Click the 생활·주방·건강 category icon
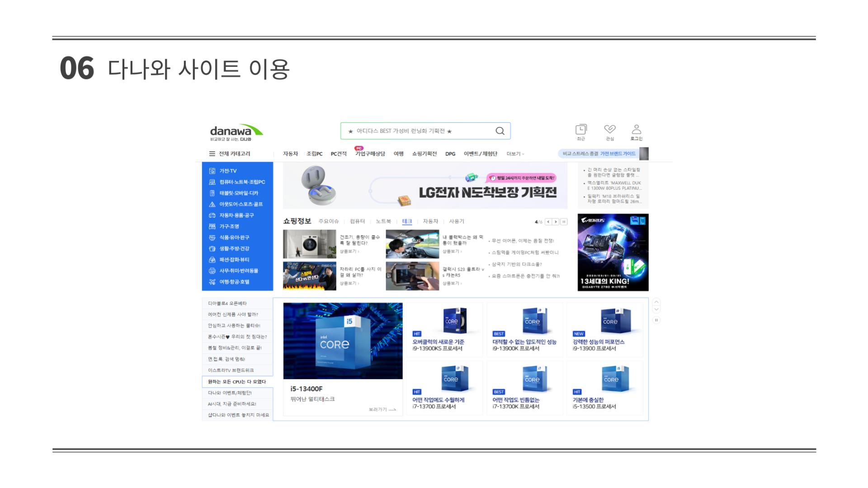Viewport: 868px width, 488px height. 212,249
